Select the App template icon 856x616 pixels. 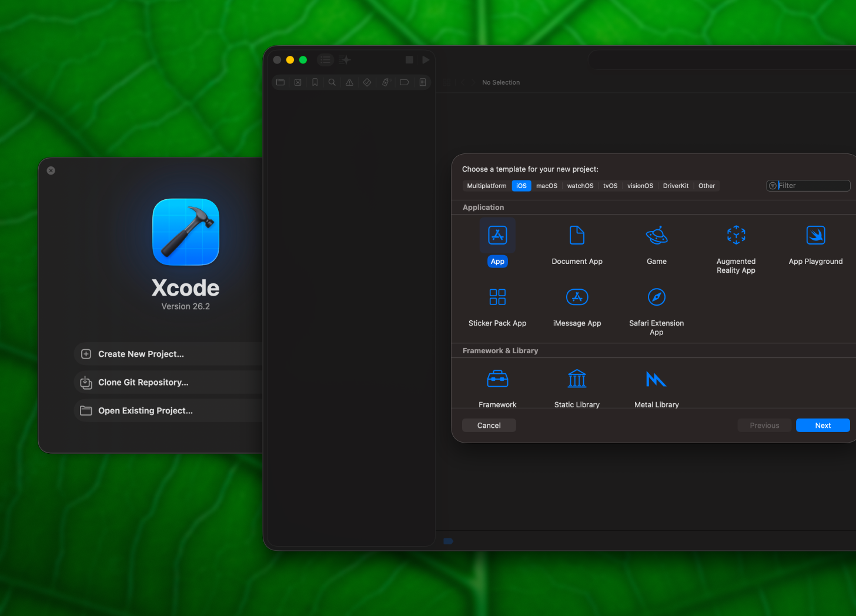coord(497,235)
